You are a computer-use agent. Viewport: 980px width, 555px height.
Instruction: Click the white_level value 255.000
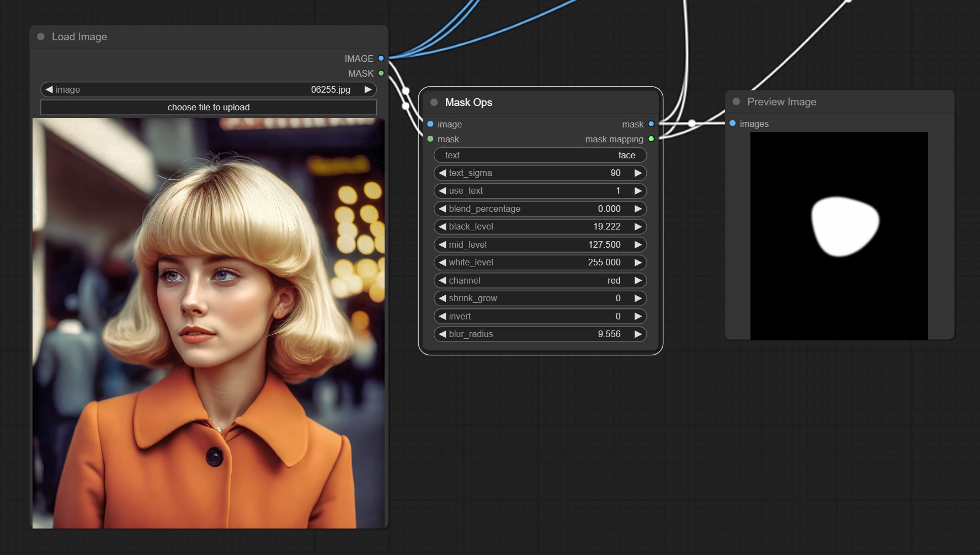(x=604, y=262)
